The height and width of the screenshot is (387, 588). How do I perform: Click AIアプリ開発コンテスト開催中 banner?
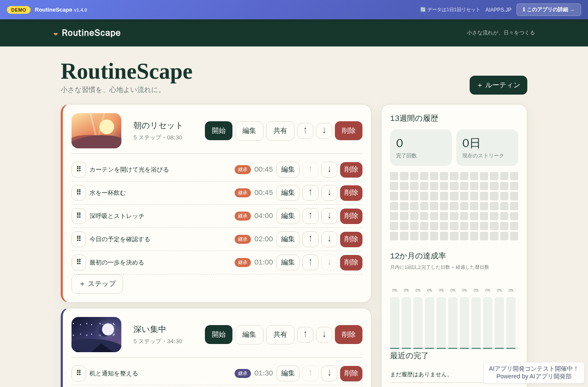click(534, 372)
